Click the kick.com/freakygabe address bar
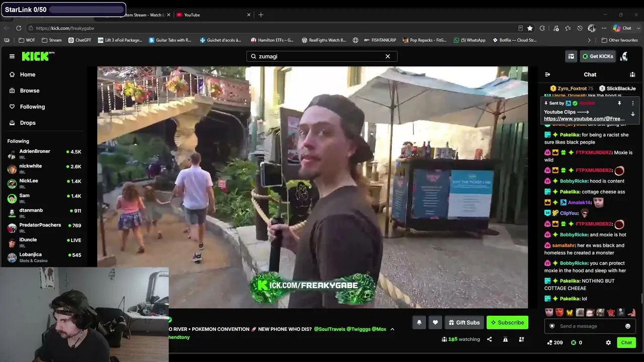Screen dimensions: 644x362 coord(272,28)
